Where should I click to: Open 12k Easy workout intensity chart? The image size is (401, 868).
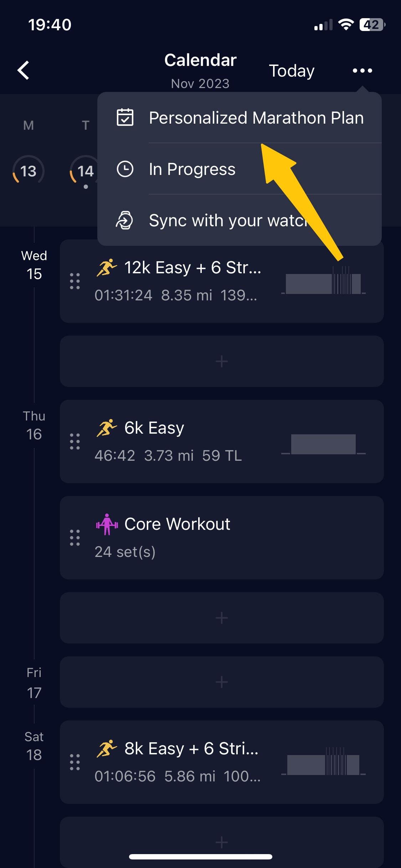pyautogui.click(x=323, y=280)
